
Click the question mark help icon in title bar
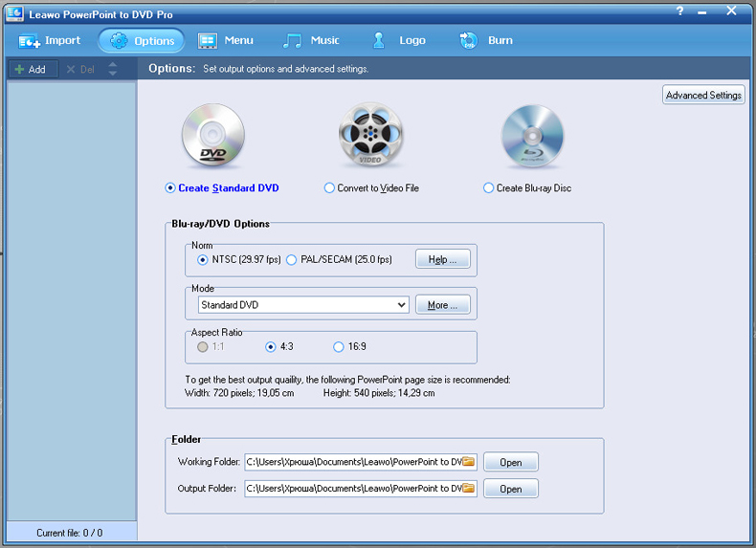click(x=679, y=11)
